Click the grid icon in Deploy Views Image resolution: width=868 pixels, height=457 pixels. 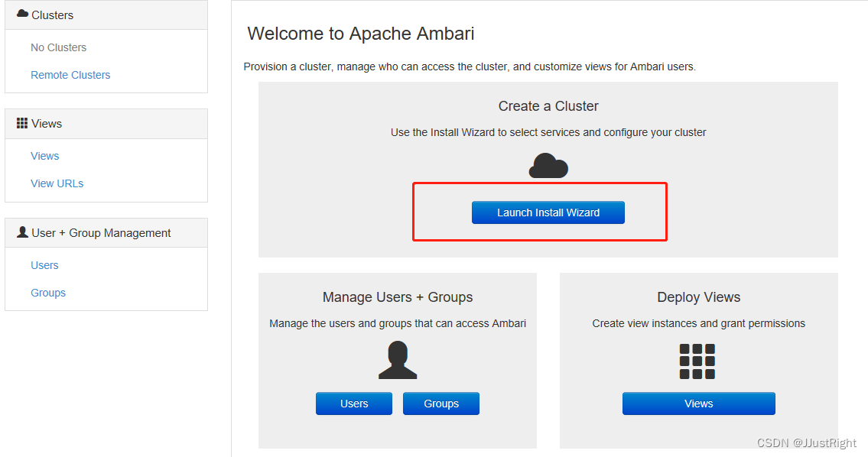click(x=697, y=361)
